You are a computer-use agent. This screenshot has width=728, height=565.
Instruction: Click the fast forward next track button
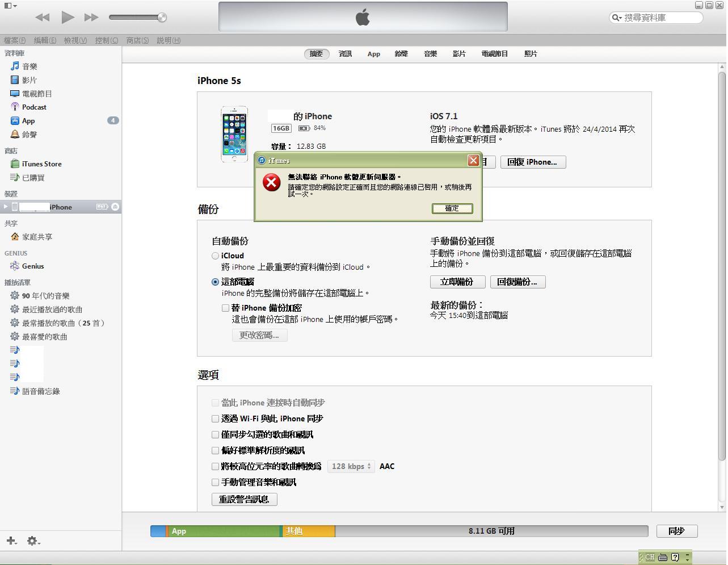coord(91,18)
